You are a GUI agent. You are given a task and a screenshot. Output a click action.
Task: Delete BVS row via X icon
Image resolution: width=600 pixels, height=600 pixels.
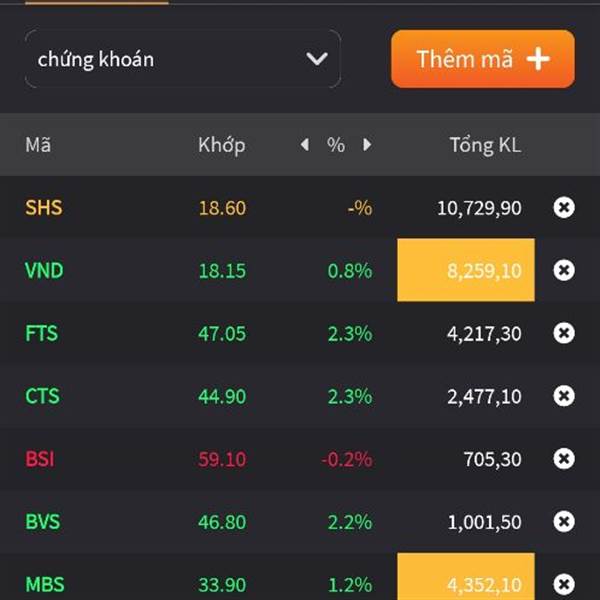564,521
